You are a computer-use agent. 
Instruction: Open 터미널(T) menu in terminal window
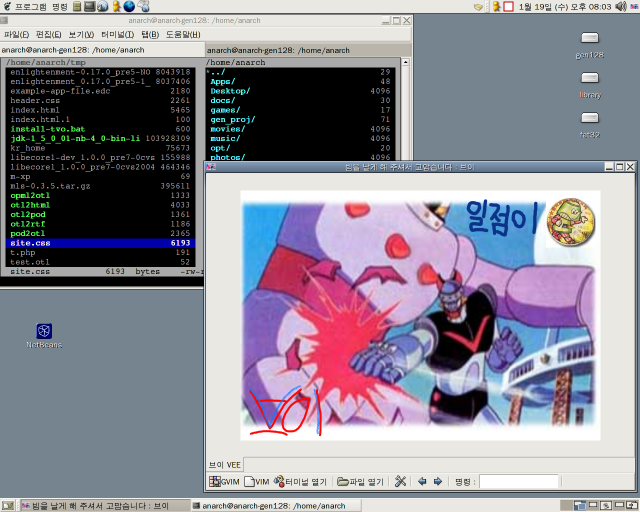[118, 35]
